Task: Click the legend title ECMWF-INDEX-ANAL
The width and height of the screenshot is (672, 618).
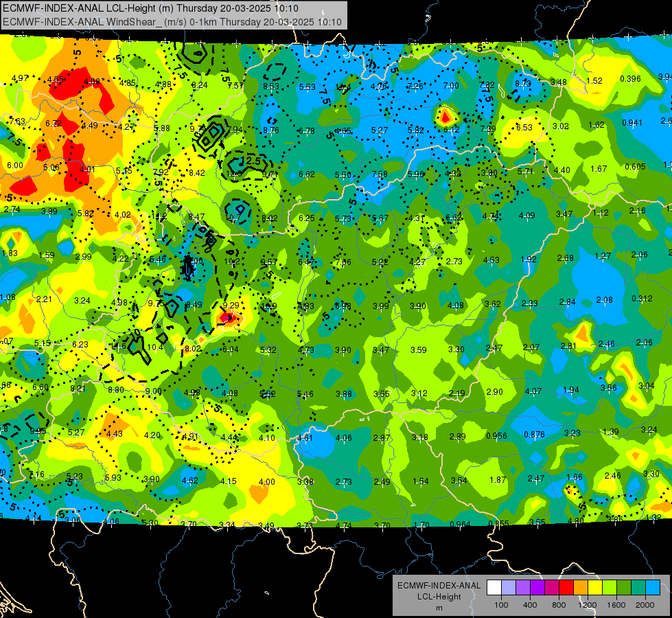Action: coord(439,586)
